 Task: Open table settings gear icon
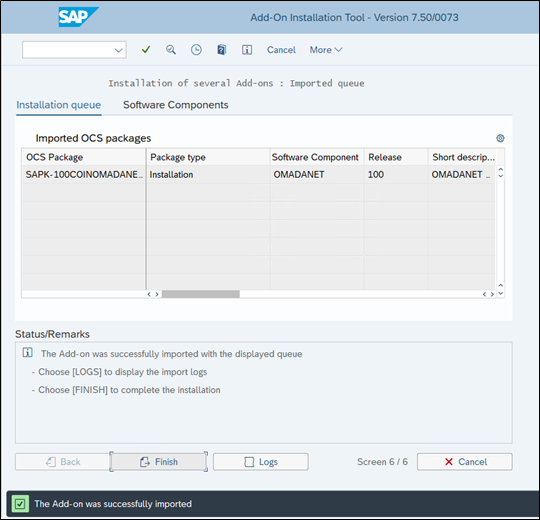[500, 138]
